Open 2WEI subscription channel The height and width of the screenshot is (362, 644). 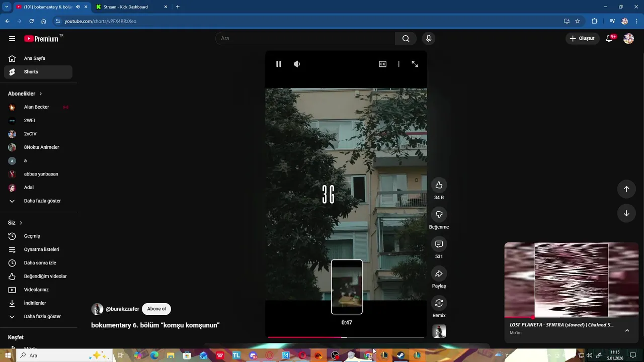(x=38, y=121)
